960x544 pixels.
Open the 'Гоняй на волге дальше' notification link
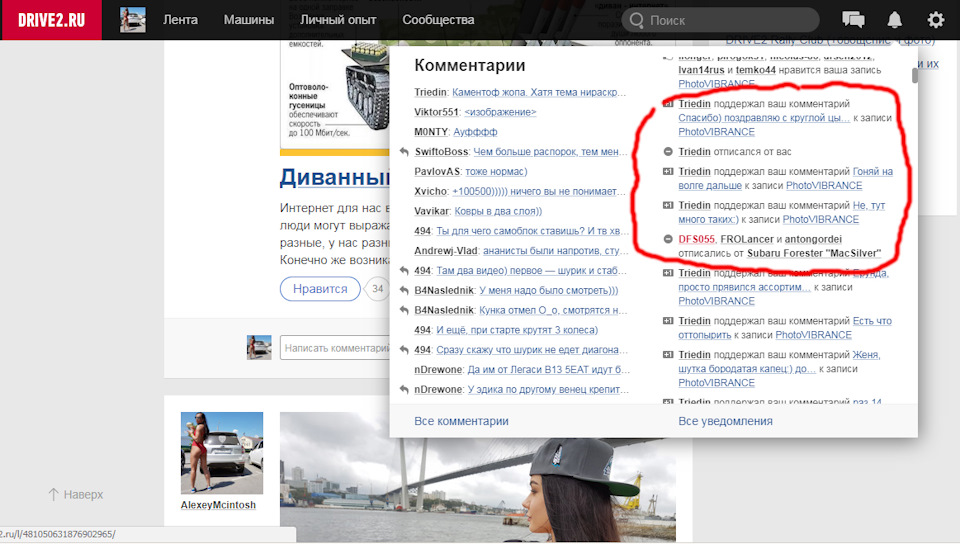(786, 178)
